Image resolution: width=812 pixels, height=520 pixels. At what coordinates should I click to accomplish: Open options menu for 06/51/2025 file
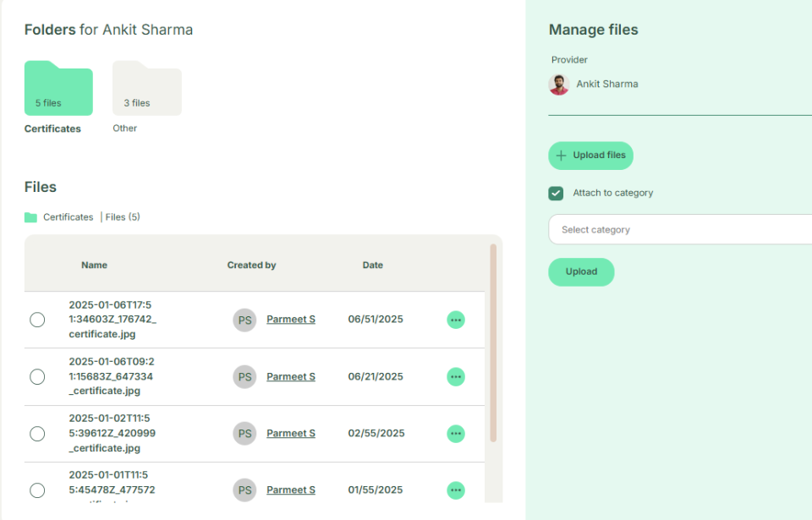[455, 320]
